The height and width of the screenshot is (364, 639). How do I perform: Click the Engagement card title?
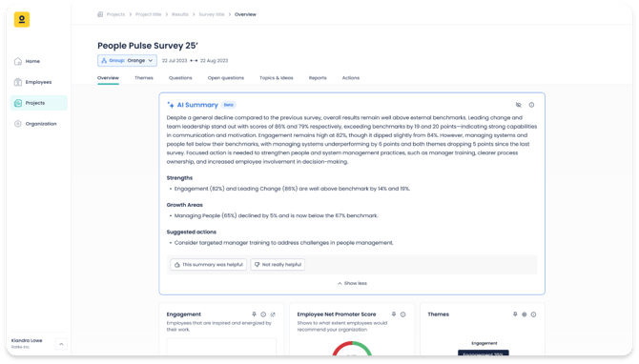[184, 314]
